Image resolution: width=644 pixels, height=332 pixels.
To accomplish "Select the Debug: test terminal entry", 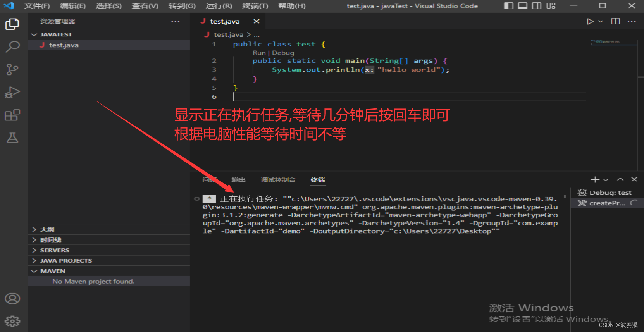I will click(x=607, y=193).
